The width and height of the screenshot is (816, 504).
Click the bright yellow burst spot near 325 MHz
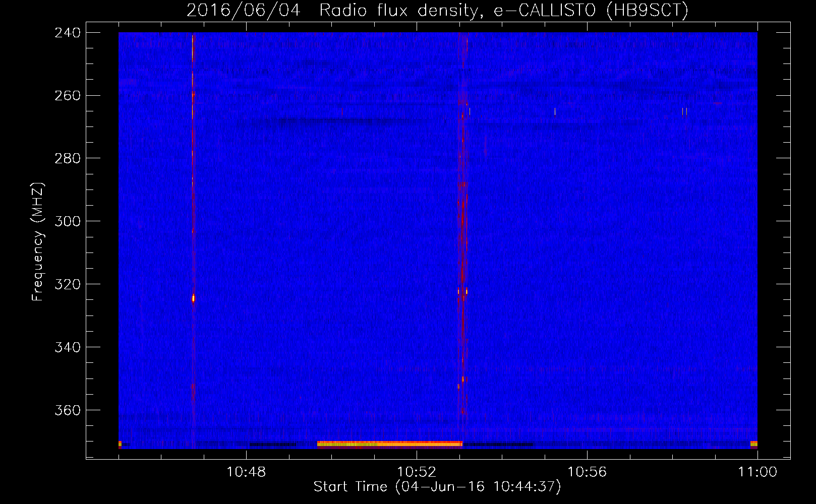click(x=193, y=298)
